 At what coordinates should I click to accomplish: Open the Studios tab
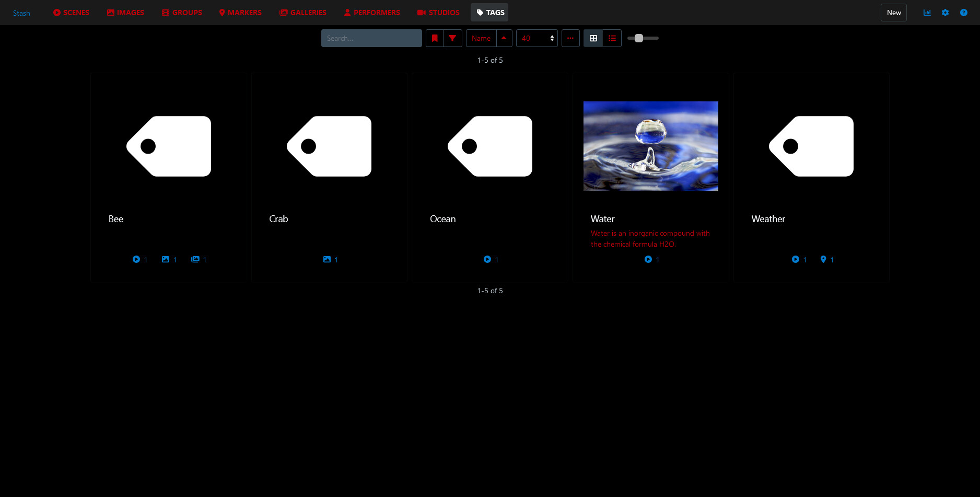tap(438, 13)
